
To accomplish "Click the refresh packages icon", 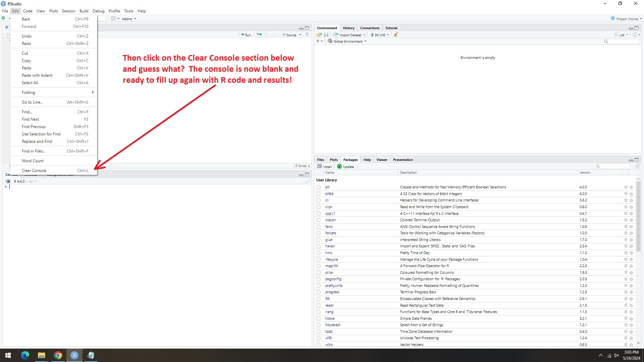I will 637,166.
